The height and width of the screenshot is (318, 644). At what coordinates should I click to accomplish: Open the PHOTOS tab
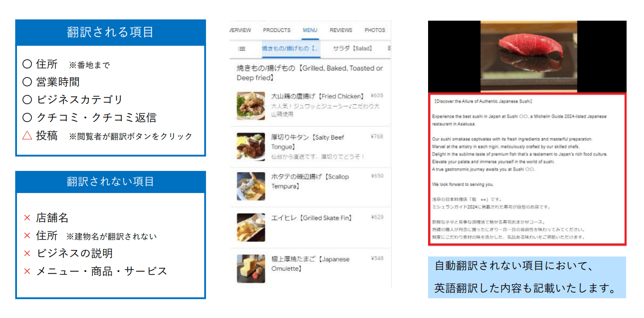[375, 30]
